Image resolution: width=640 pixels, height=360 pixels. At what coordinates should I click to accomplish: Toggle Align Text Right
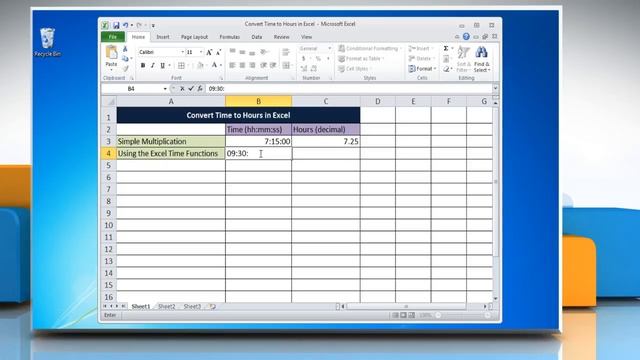(x=252, y=65)
